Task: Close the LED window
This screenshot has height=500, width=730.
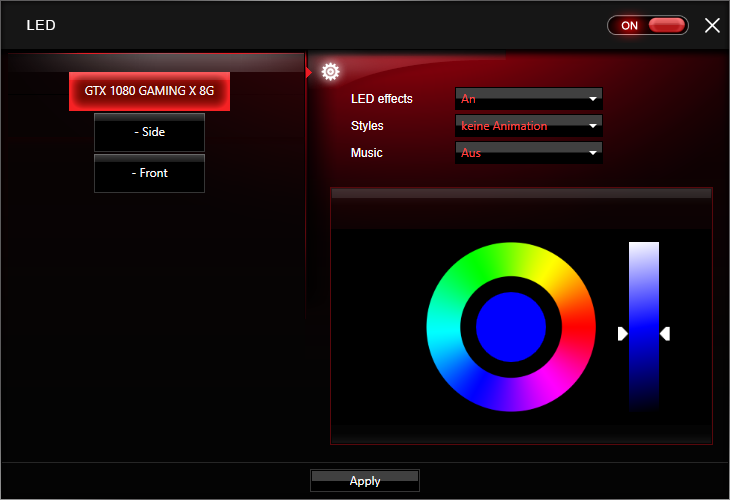Action: (x=712, y=26)
